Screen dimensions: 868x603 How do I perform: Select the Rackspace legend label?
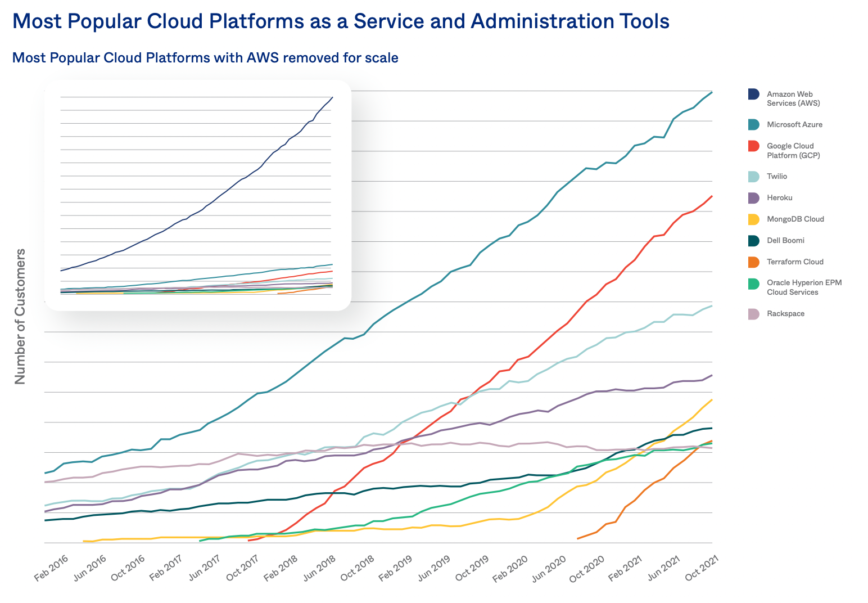point(785,313)
